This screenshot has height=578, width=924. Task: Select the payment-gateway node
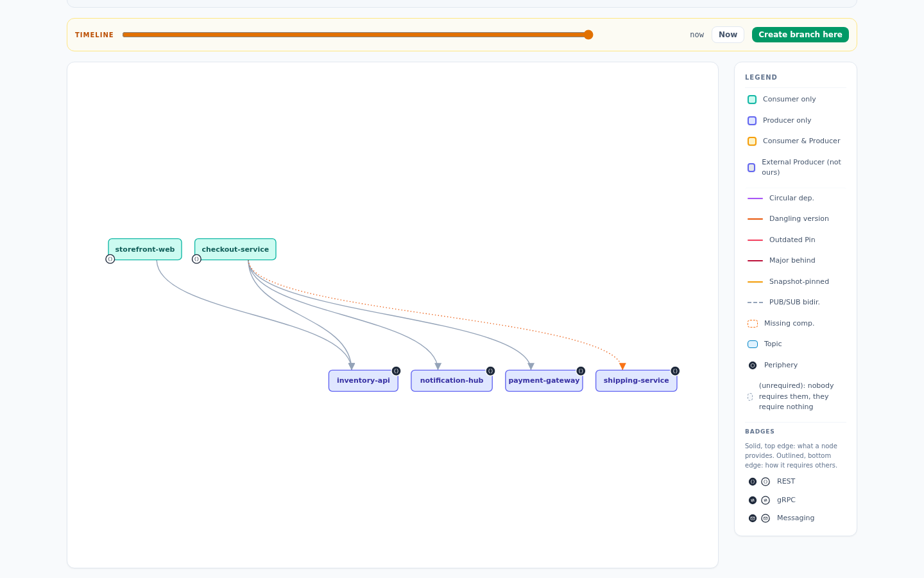click(544, 381)
